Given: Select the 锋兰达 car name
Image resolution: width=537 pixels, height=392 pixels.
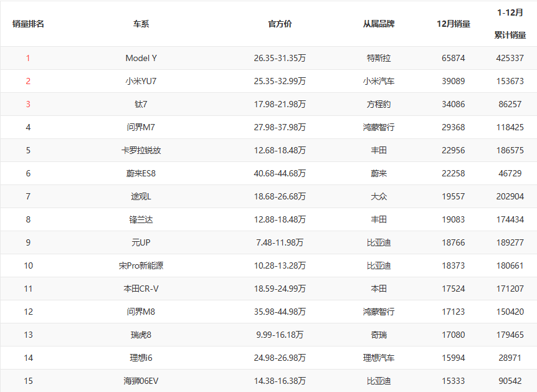Looking at the screenshot, I should click(x=141, y=219).
